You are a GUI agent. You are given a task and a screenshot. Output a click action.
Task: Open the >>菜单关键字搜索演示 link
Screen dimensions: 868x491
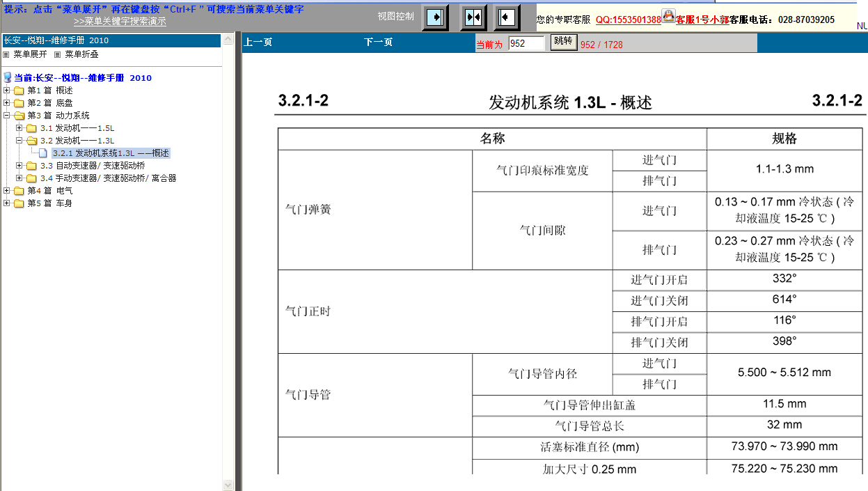(120, 22)
